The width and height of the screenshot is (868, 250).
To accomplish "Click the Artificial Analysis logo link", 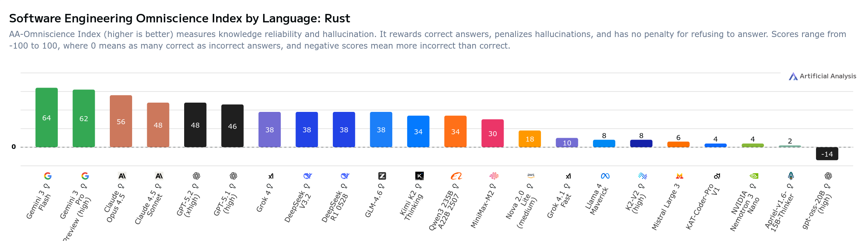I will click(x=822, y=76).
